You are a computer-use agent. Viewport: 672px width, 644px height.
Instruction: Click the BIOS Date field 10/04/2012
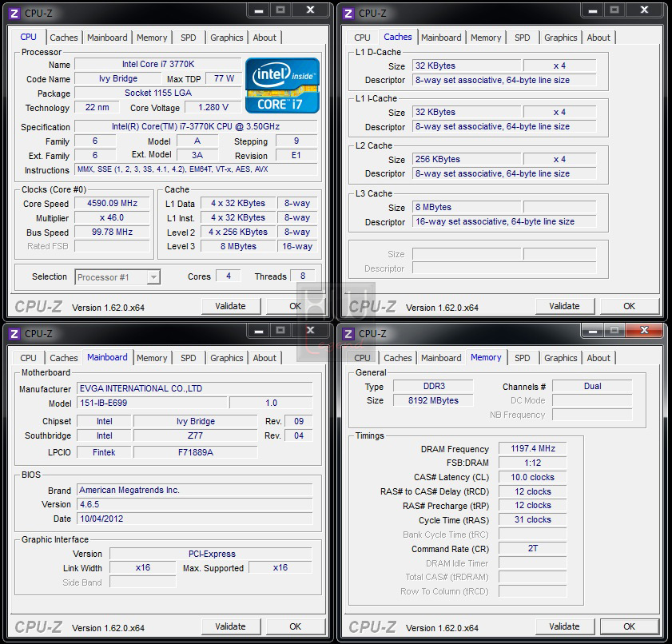tap(195, 519)
